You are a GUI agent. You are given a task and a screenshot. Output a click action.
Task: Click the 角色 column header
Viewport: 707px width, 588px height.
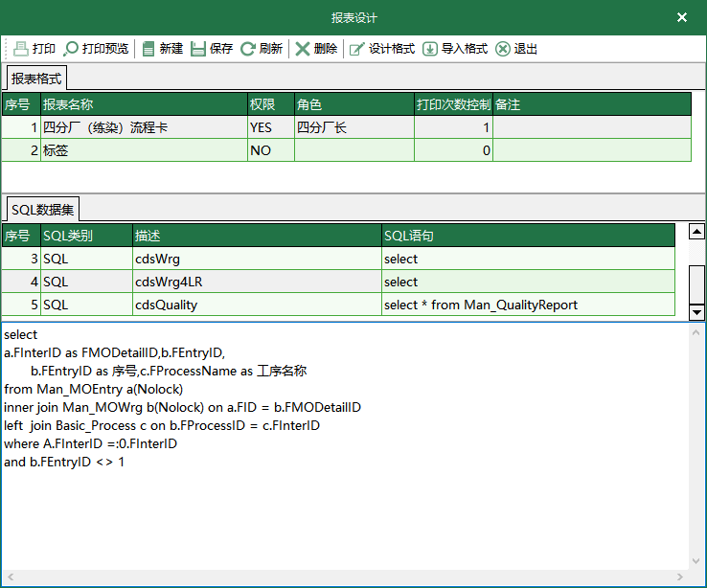(x=353, y=104)
